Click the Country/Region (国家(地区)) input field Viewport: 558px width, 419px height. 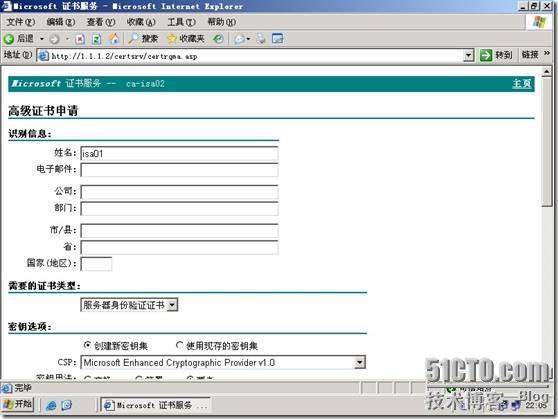point(96,264)
